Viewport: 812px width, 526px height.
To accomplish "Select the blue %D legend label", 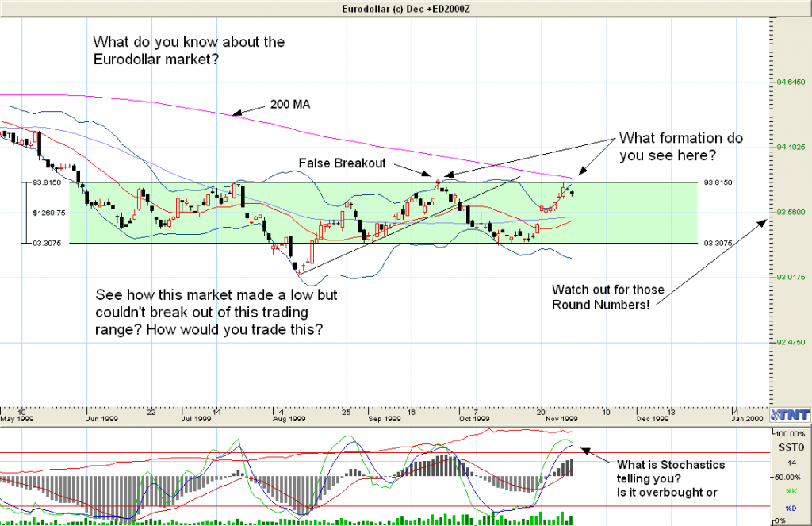I will [x=791, y=508].
